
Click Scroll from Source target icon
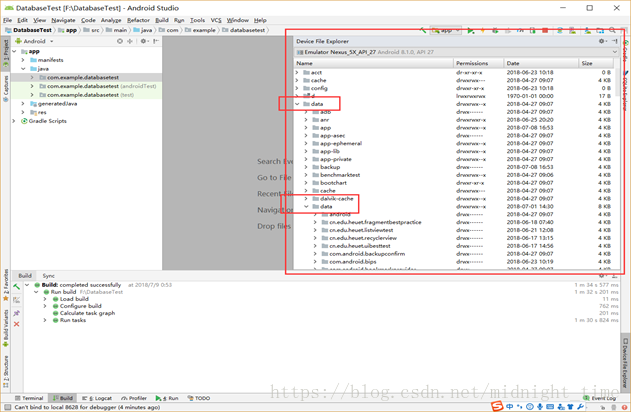point(120,41)
